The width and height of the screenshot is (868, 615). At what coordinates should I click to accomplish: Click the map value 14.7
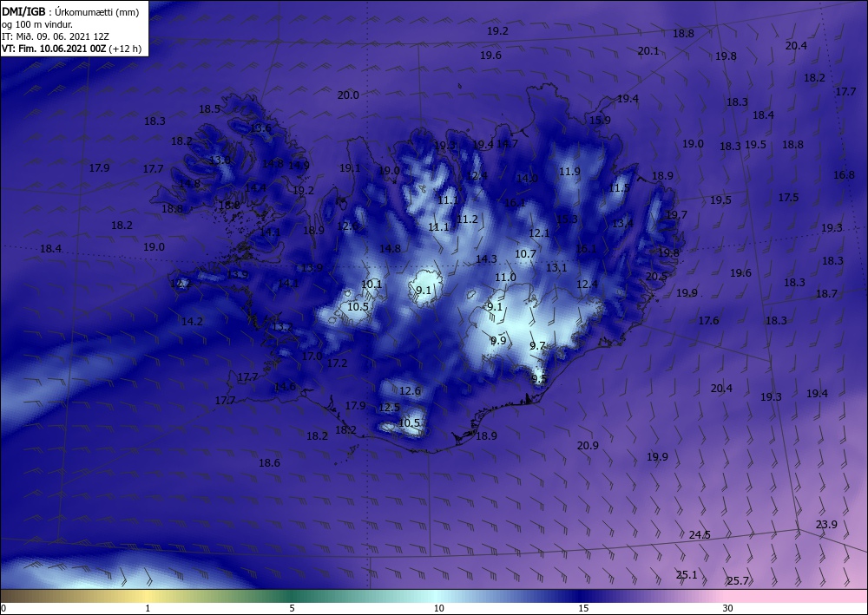coord(507,144)
